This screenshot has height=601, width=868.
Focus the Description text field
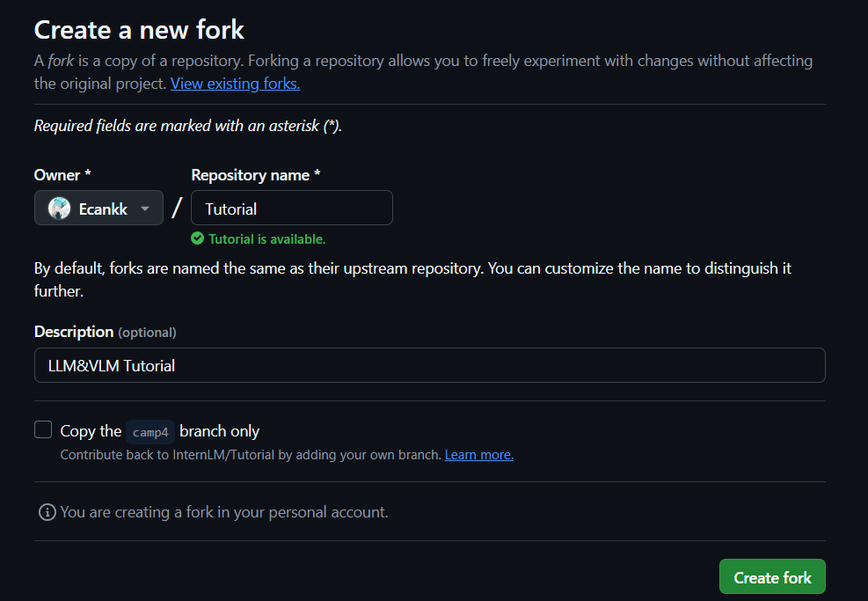tap(429, 365)
